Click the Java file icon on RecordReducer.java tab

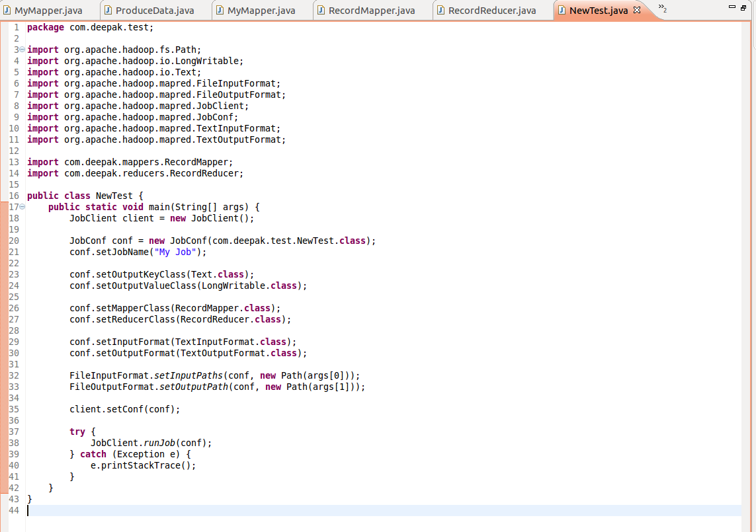coord(442,10)
